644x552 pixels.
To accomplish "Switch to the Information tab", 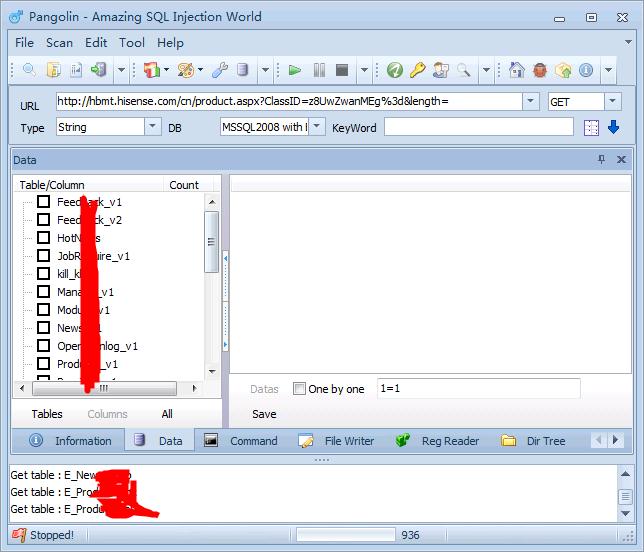I will (71, 440).
